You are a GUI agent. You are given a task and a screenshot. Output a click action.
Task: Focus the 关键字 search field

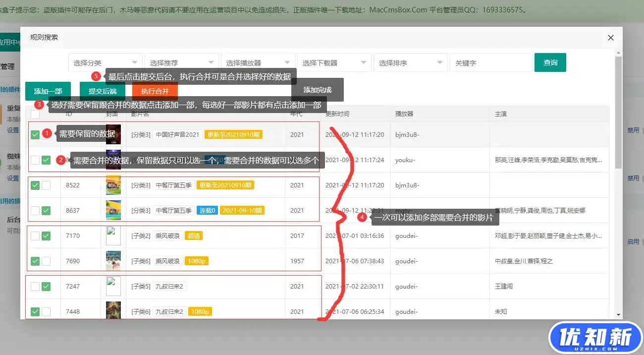[x=491, y=62]
